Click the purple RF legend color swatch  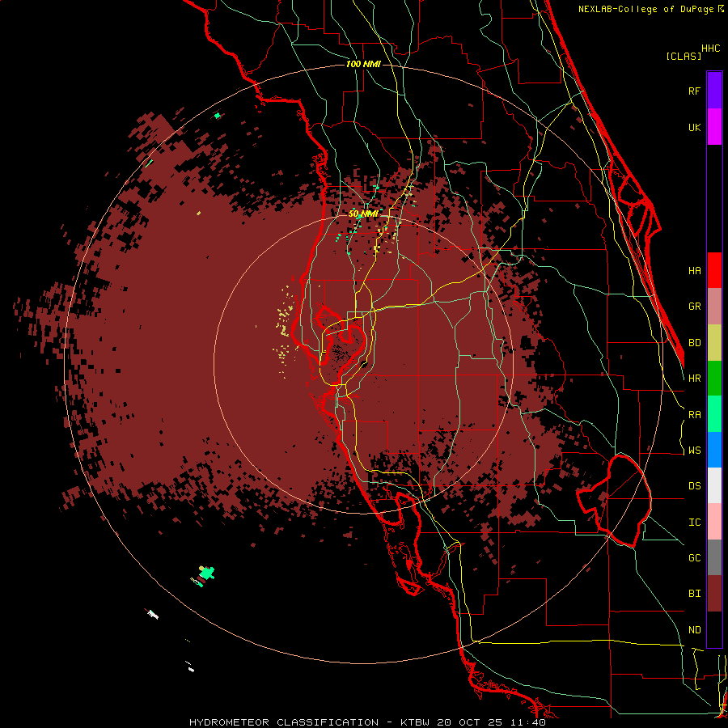714,91
